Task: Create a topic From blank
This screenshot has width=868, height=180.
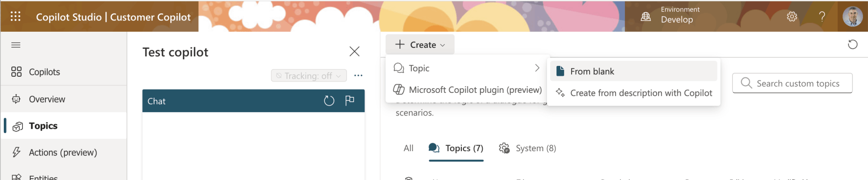Action: click(634, 71)
